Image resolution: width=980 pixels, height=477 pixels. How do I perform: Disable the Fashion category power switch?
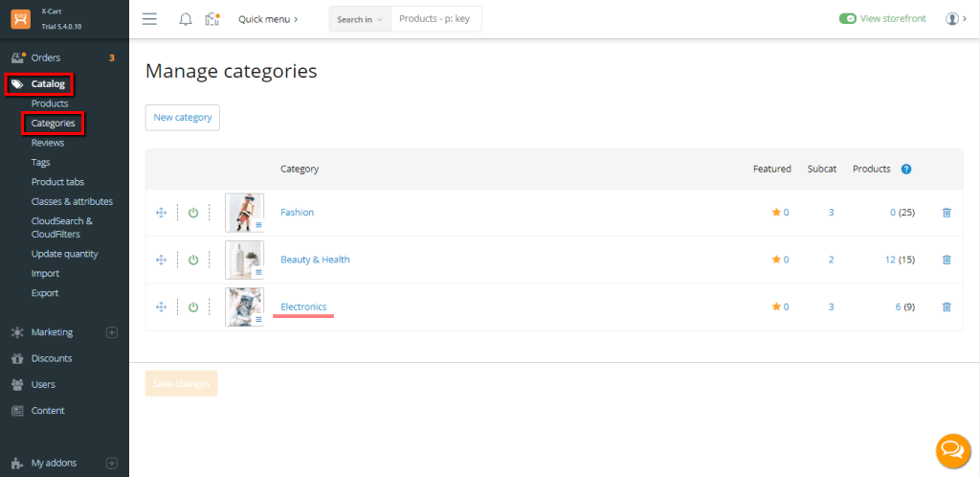coord(193,213)
